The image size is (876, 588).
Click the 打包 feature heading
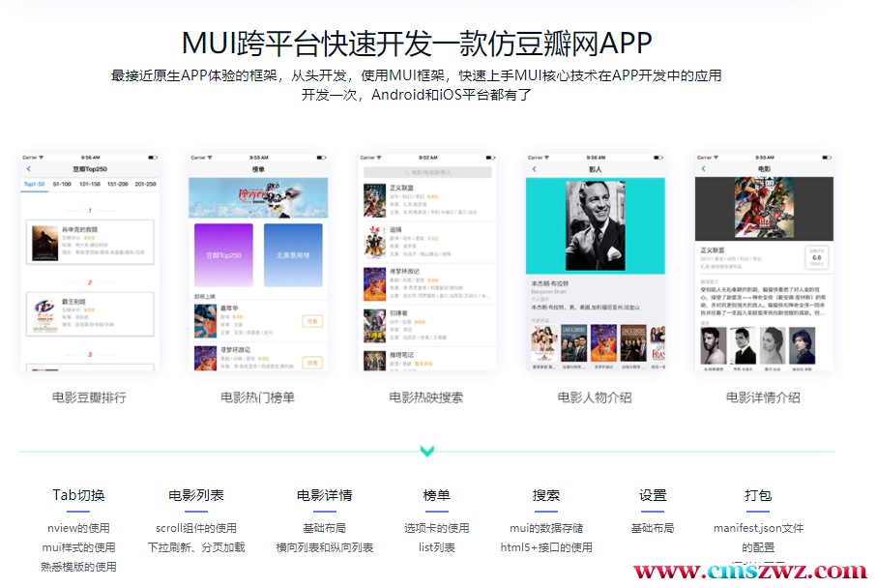tap(758, 495)
